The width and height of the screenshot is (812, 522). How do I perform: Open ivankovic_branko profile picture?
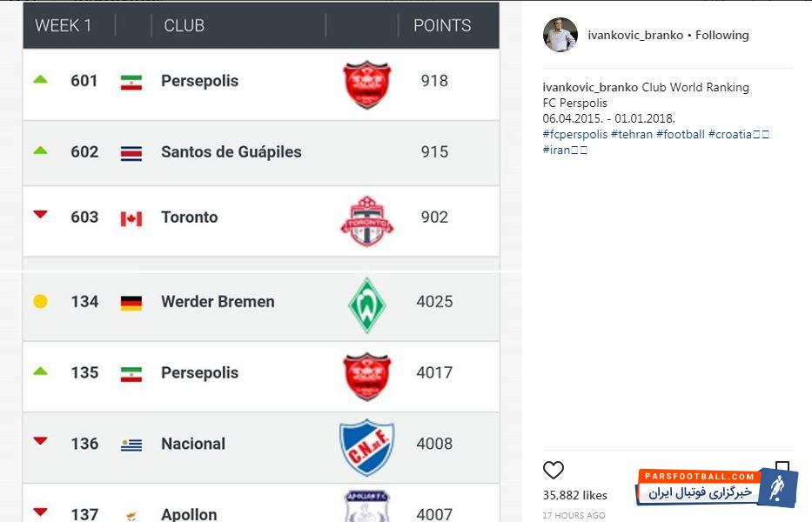pyautogui.click(x=560, y=35)
